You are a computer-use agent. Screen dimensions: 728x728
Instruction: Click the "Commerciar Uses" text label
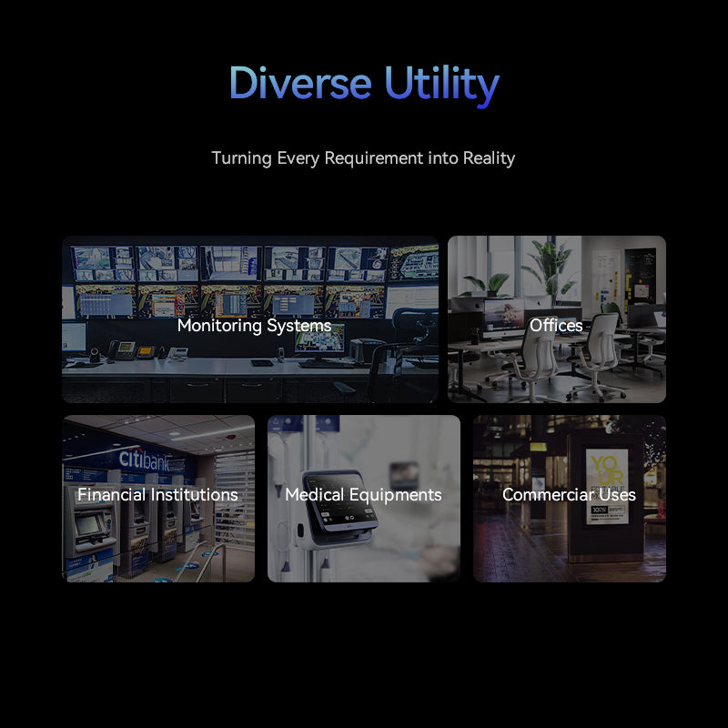pyautogui.click(x=569, y=495)
